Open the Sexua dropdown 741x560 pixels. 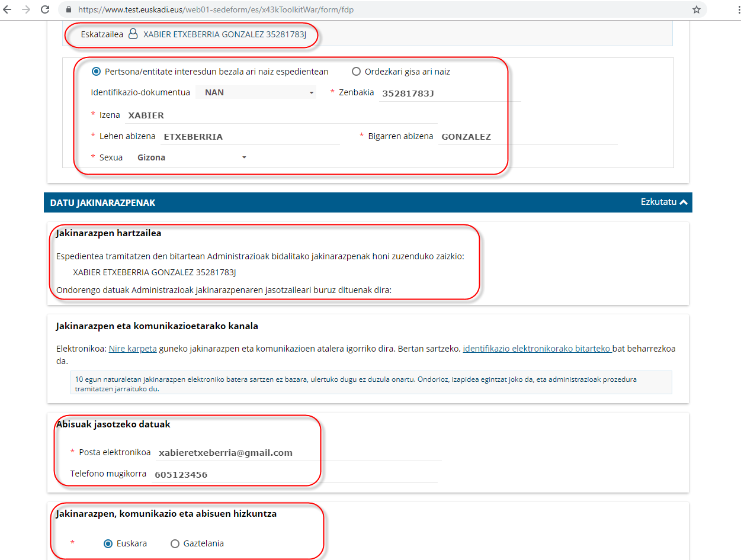191,157
